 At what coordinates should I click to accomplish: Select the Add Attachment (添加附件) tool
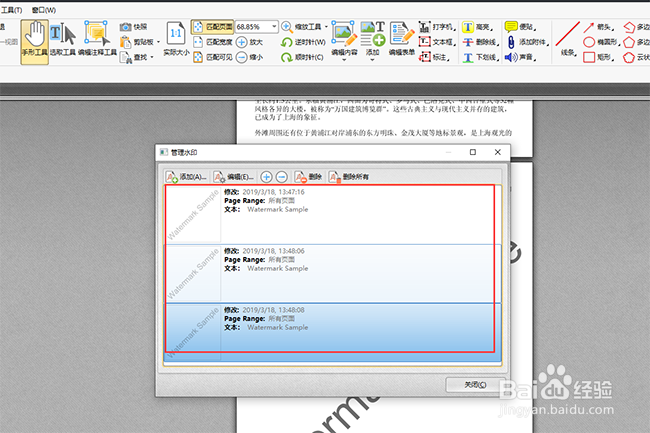coord(527,42)
